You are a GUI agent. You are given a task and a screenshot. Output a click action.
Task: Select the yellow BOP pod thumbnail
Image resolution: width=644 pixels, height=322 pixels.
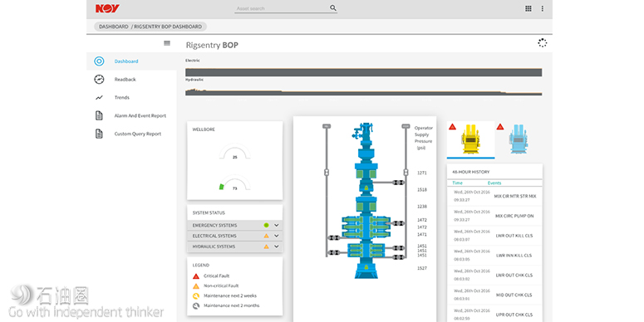(470, 139)
